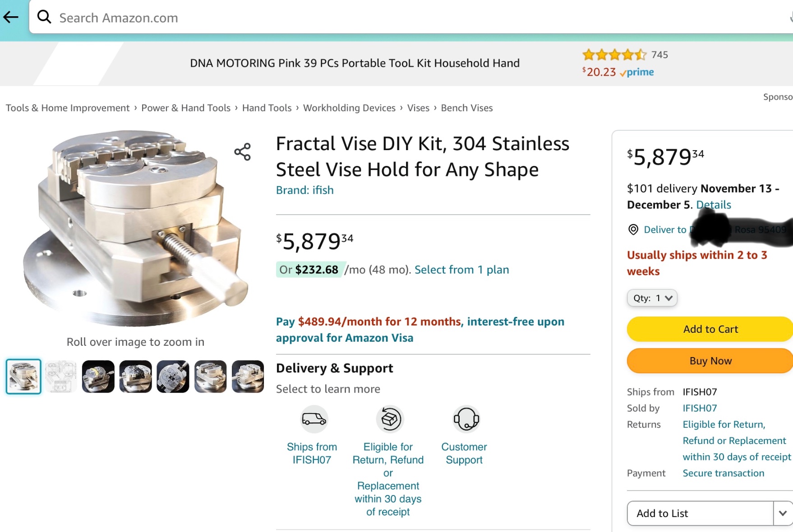The image size is (793, 532).
Task: Open Select from 1 plan options
Action: click(461, 270)
